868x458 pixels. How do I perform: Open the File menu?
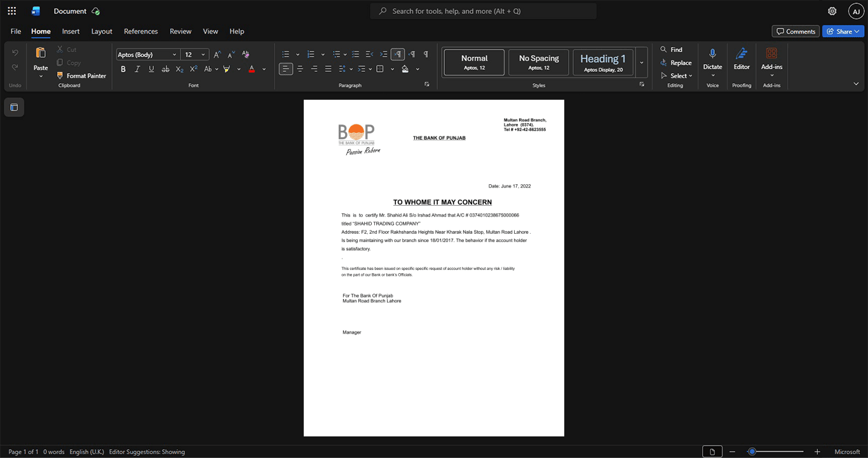[16, 31]
